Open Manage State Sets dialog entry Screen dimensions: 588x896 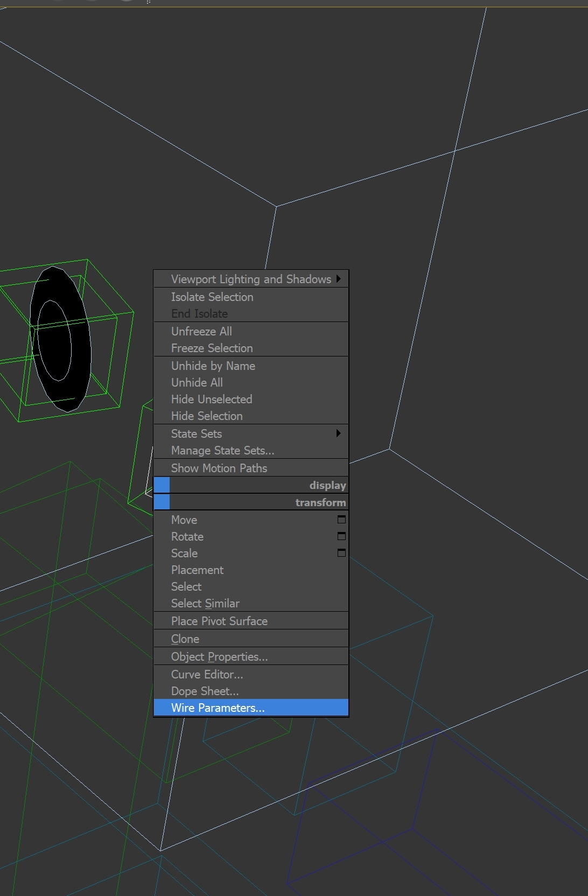point(251,450)
